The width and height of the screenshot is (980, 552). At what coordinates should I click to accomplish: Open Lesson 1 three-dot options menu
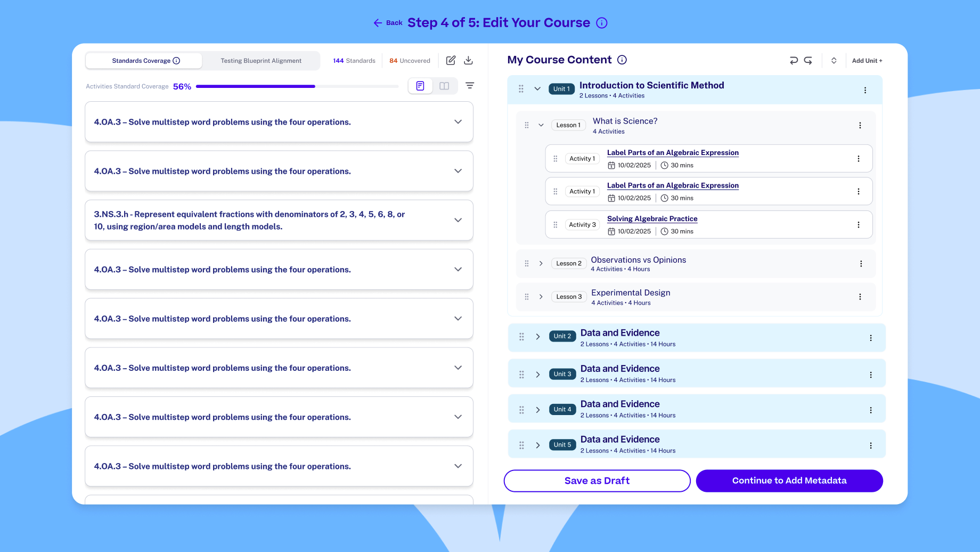[x=860, y=126]
